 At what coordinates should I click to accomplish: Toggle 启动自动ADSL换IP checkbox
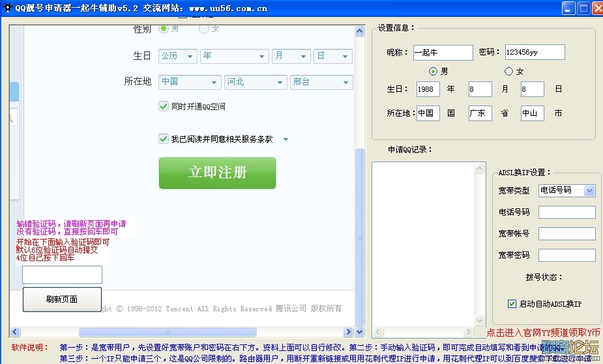512,303
